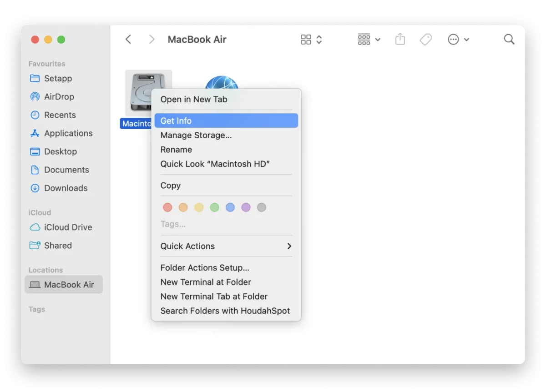Image resolution: width=546 pixels, height=392 pixels.
Task: Switch to icon grid view
Action: pos(306,40)
